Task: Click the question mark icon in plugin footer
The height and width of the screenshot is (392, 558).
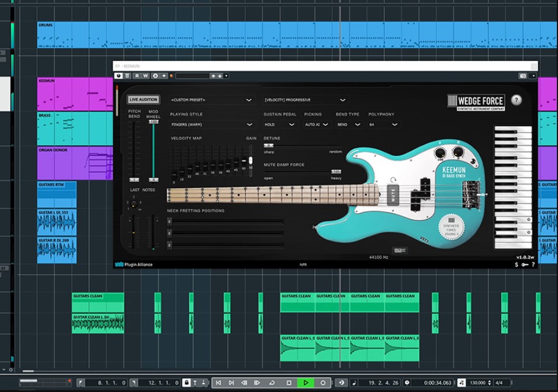Action: [x=533, y=265]
